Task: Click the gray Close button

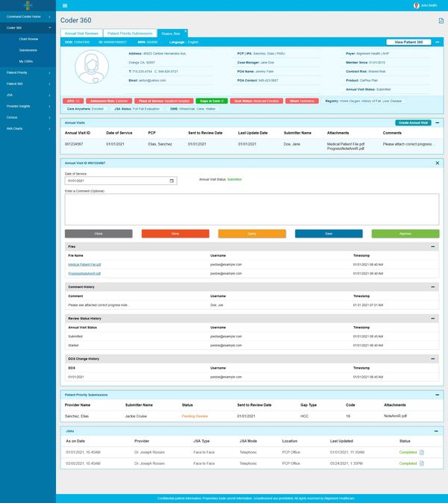Action: coord(99,234)
